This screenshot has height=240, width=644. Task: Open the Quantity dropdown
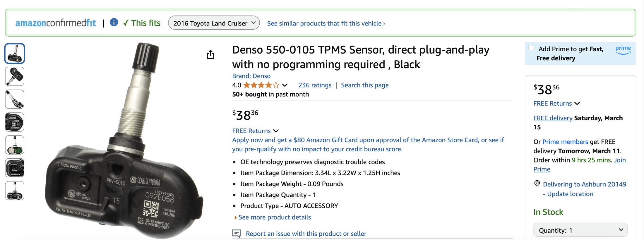coord(580,230)
